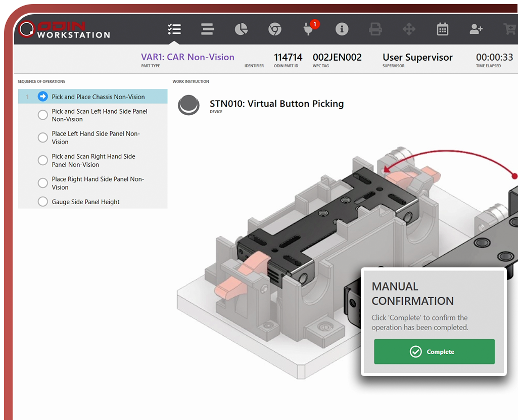The height and width of the screenshot is (420, 518).
Task: Click the Manual Confirmation heading
Action: coord(412,294)
